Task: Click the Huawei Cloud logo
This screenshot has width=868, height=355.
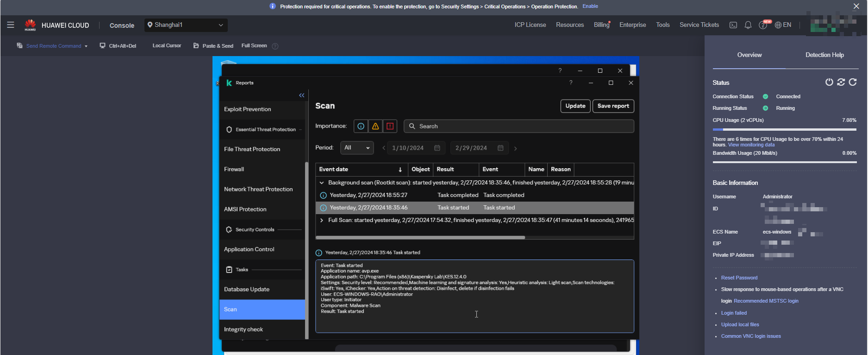Action: tap(56, 25)
